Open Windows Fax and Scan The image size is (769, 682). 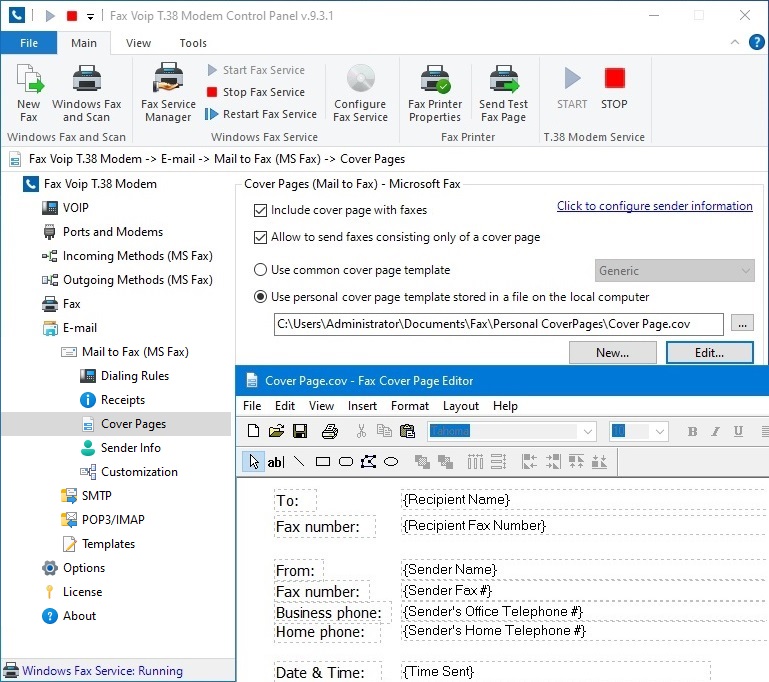point(86,93)
